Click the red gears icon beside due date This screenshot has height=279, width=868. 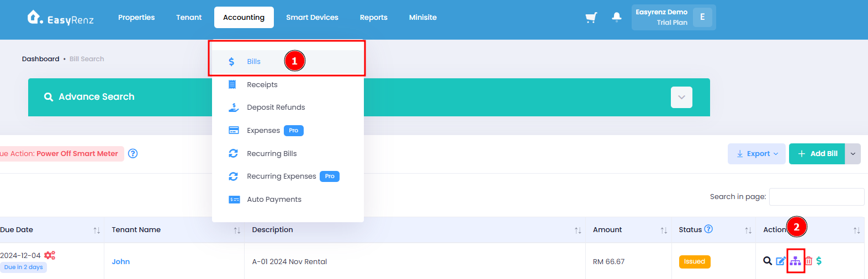[x=50, y=255]
